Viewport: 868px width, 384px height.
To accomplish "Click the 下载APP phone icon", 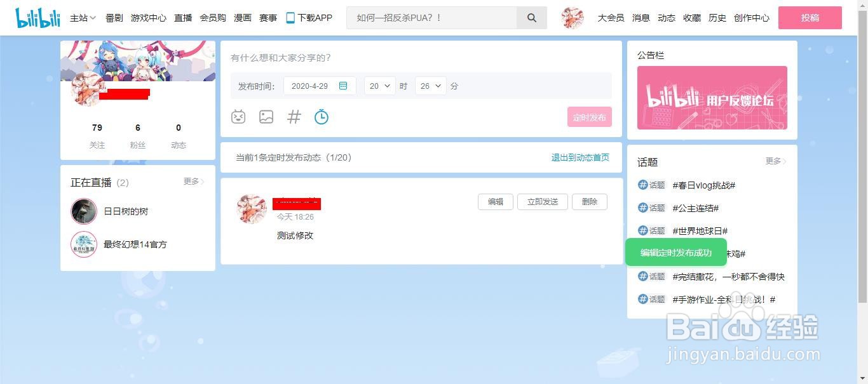I will click(x=290, y=18).
